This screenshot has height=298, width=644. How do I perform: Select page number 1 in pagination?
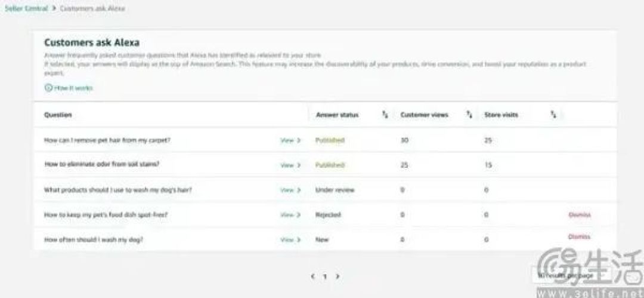tap(325, 277)
